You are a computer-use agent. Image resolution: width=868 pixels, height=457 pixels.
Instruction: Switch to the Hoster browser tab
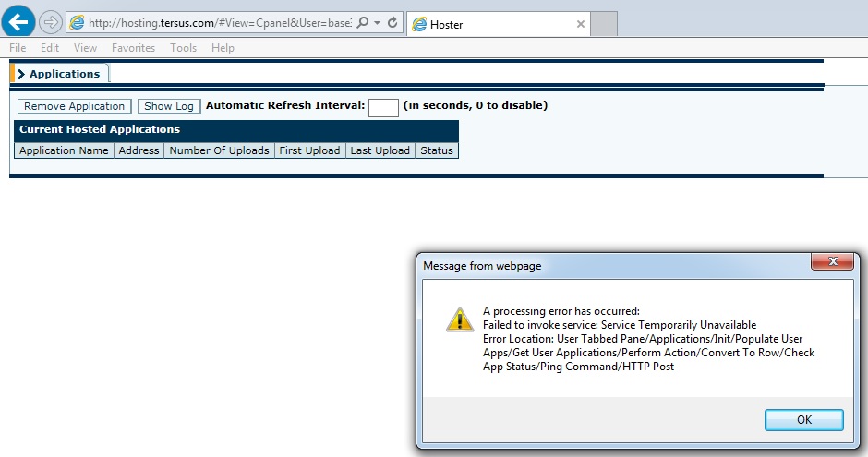[x=489, y=24]
